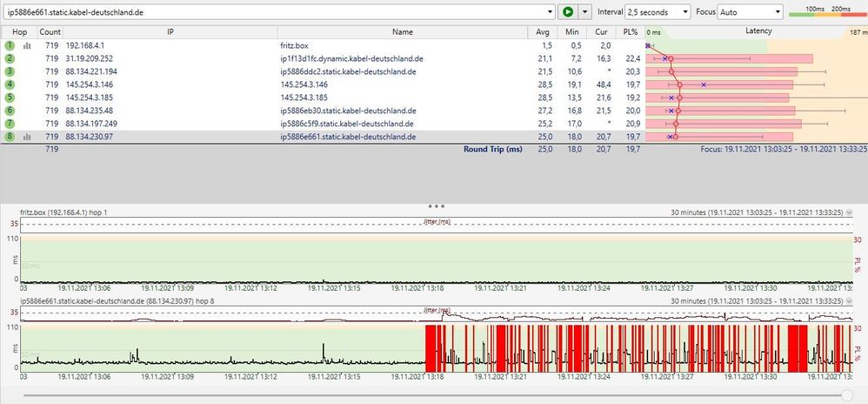Sort by the Avg column header
Viewport: 868px width, 404px height.
pyautogui.click(x=544, y=31)
